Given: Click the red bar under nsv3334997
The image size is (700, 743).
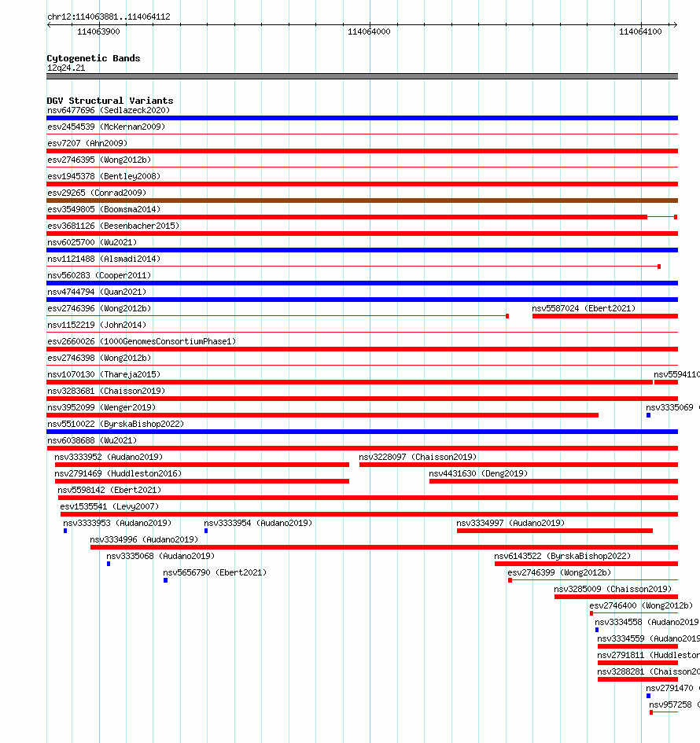Looking at the screenshot, I should coord(555,531).
